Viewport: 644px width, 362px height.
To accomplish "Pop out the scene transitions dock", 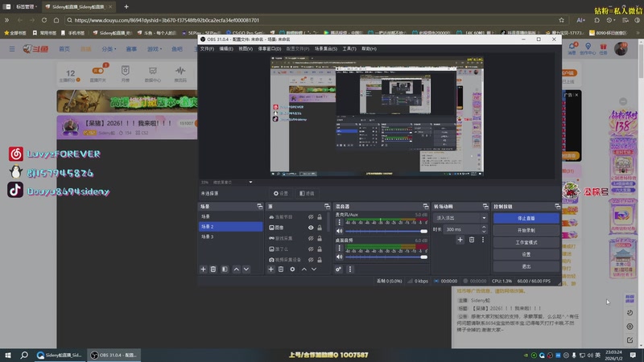I will pos(485,207).
